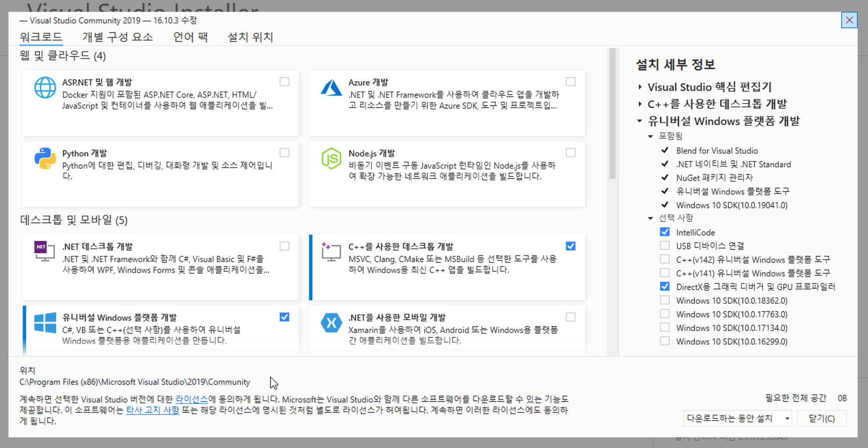Click the ASP.NET globe icon

(x=45, y=88)
